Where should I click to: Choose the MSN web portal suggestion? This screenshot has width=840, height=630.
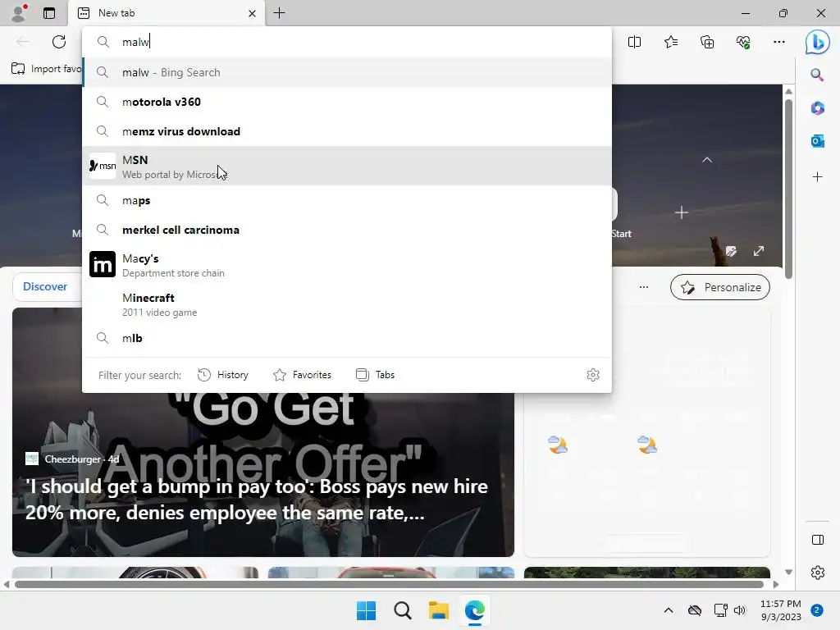click(347, 166)
